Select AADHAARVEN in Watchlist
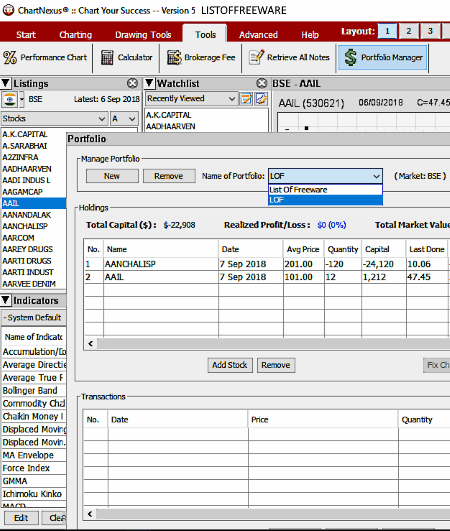 pos(207,126)
